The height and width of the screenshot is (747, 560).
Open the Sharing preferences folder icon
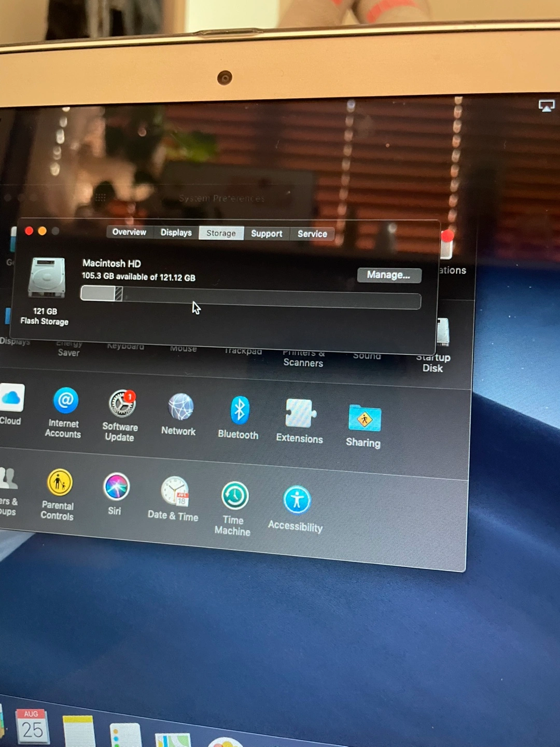(x=365, y=418)
